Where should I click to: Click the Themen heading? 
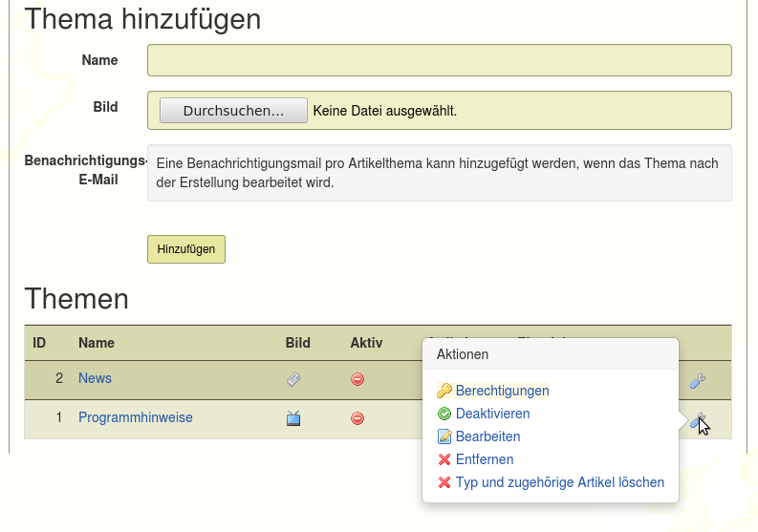[x=76, y=299]
